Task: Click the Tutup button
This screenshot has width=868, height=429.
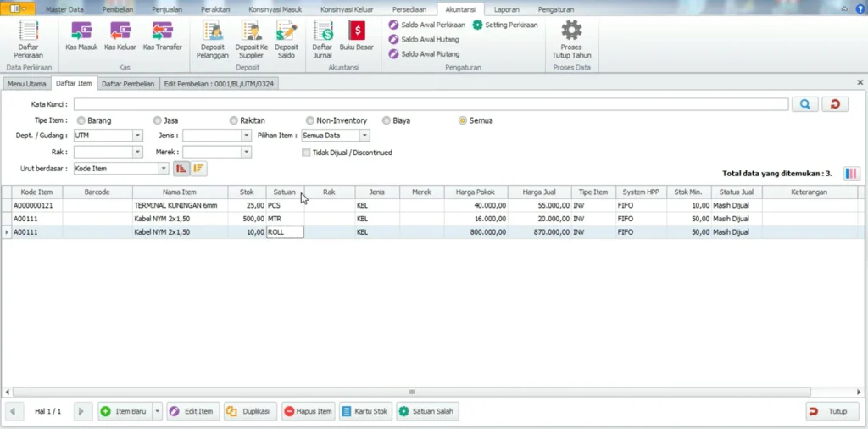Action: [x=832, y=411]
